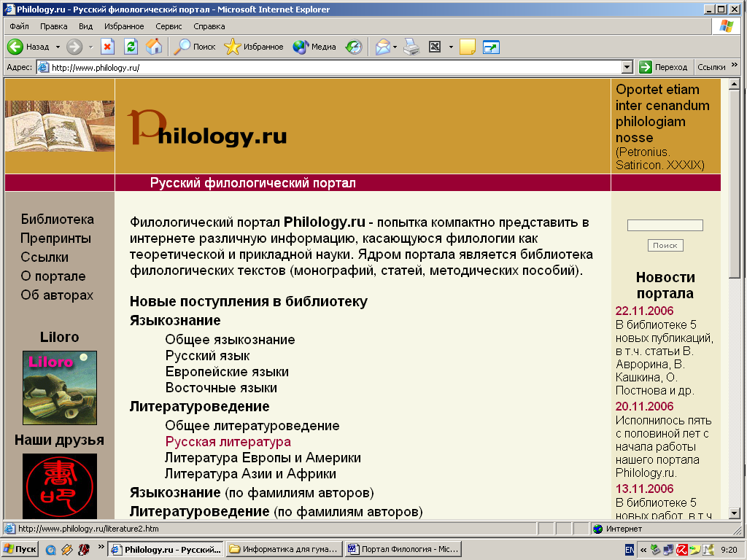Open the Восточные языки link
Viewport: 747px width, 560px height.
point(221,388)
